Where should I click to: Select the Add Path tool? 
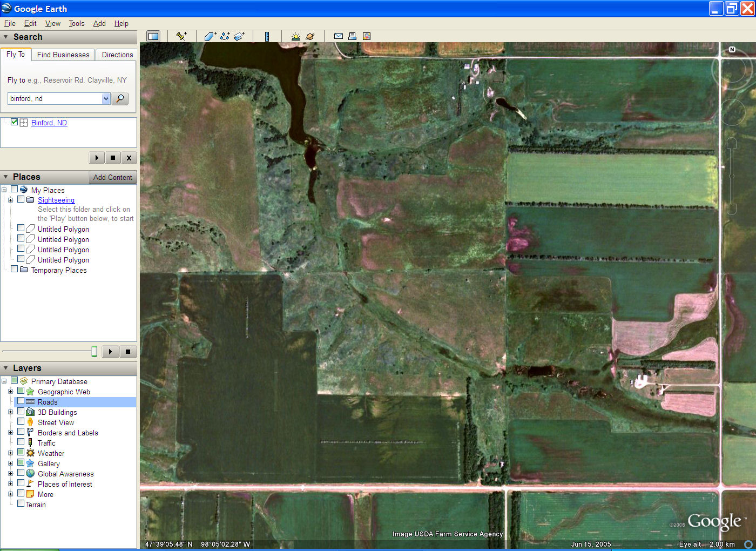tap(225, 36)
